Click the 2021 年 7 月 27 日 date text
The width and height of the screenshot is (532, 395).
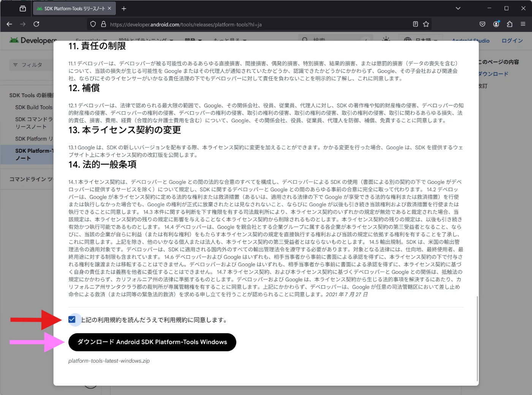347,294
